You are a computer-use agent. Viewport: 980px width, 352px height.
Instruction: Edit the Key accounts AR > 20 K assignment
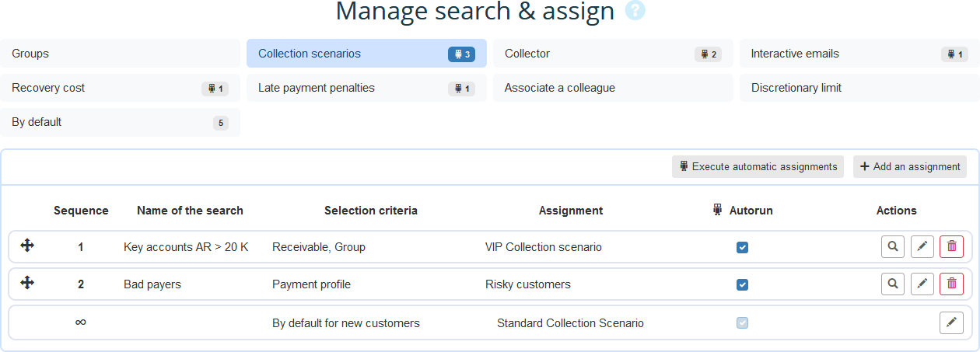coord(922,247)
